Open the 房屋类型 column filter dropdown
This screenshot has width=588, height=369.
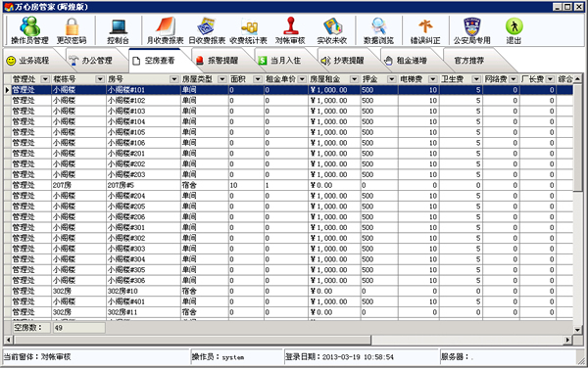coord(222,79)
